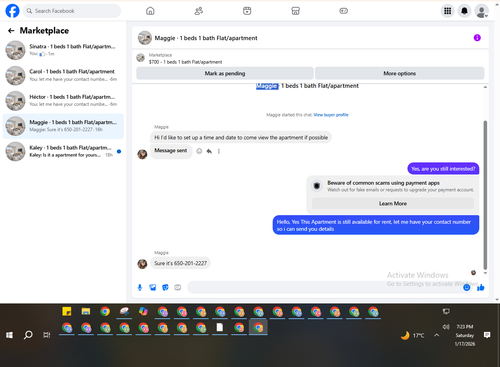
Task: Send a thumbs up like
Action: pyautogui.click(x=481, y=287)
